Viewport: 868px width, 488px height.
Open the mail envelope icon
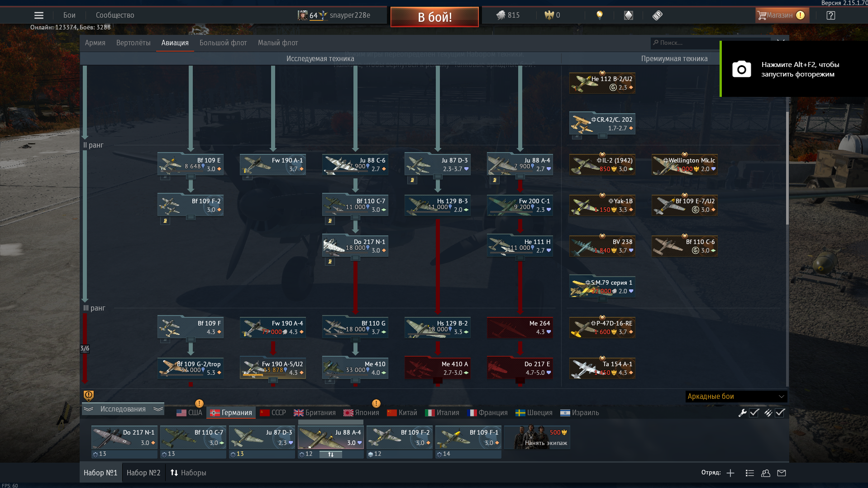click(782, 473)
